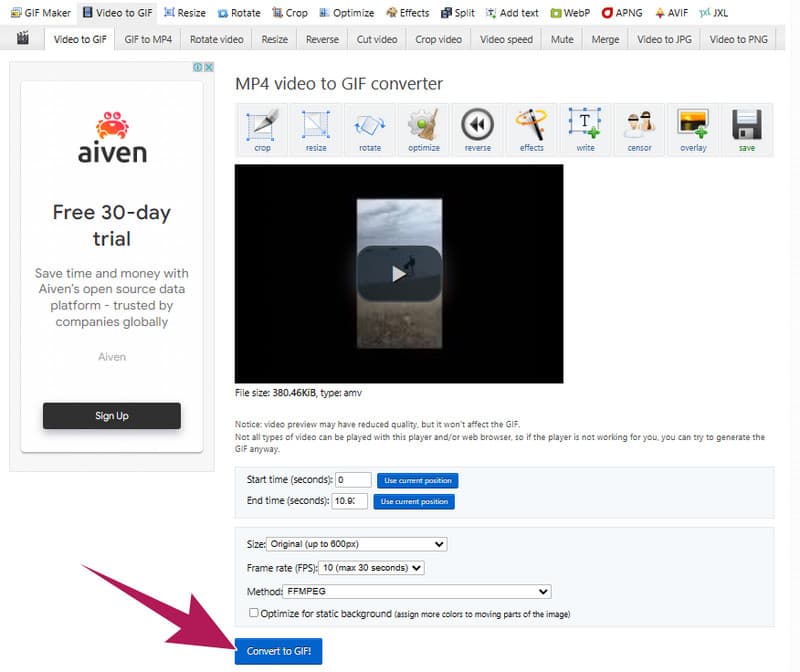800x672 pixels.
Task: Click Use current position for start time
Action: pyautogui.click(x=416, y=481)
